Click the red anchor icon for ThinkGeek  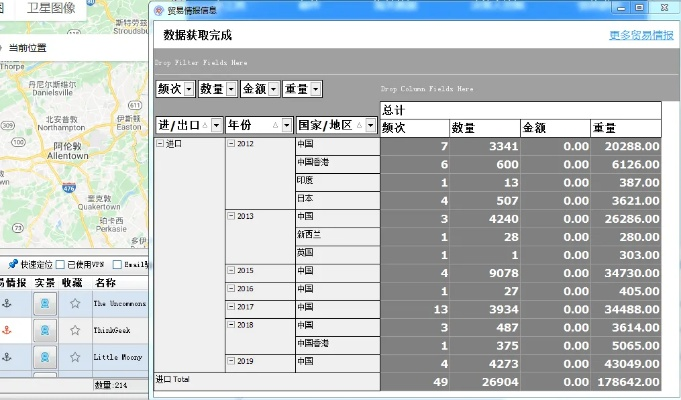tap(8, 331)
